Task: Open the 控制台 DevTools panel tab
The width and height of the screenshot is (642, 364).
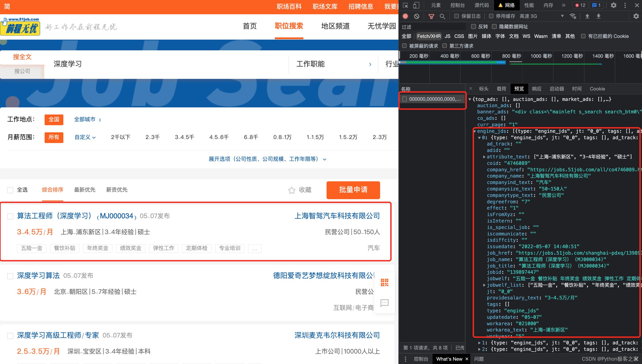Action: [x=458, y=5]
